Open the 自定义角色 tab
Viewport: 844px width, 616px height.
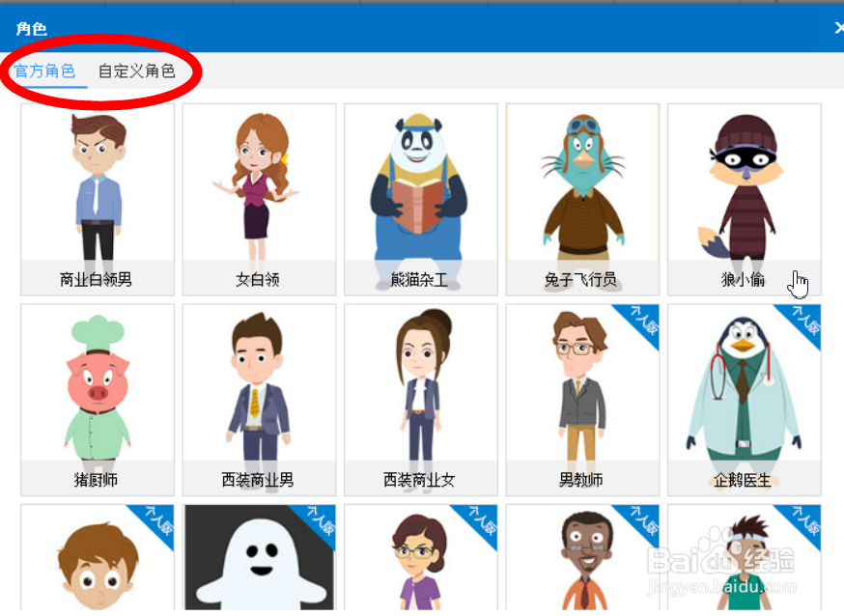click(x=137, y=70)
